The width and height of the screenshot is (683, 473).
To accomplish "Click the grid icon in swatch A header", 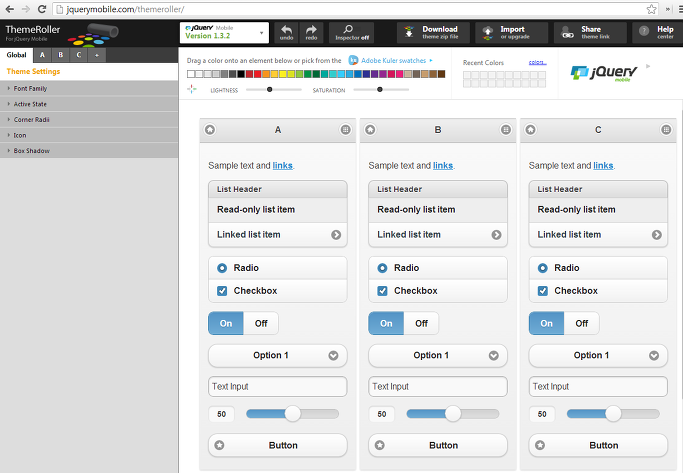I will pyautogui.click(x=345, y=129).
